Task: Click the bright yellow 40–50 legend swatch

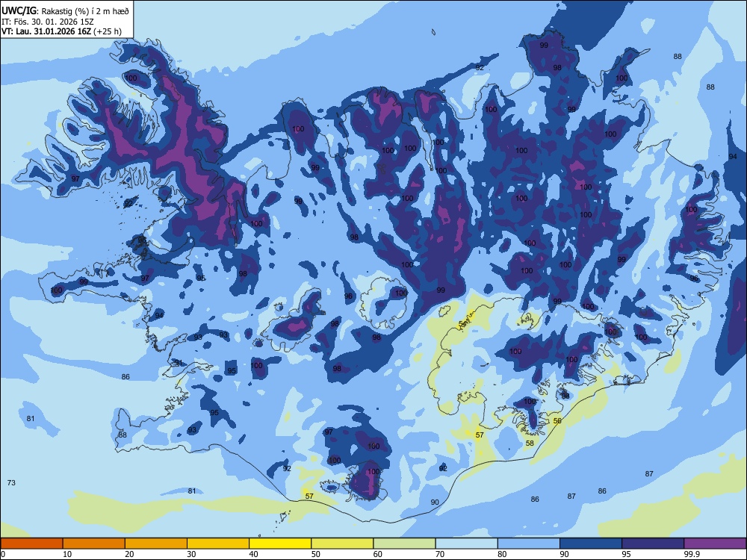Action: [280, 544]
